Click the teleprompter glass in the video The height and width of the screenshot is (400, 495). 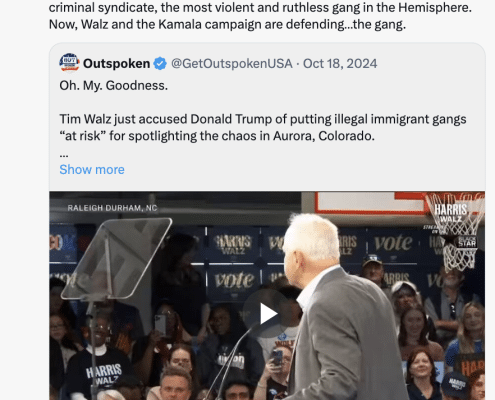[117, 258]
